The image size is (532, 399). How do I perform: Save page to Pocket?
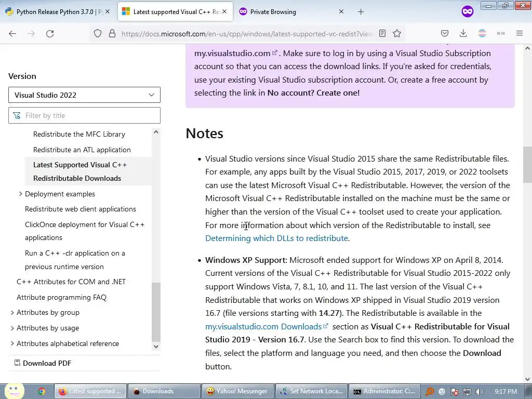pyautogui.click(x=445, y=34)
